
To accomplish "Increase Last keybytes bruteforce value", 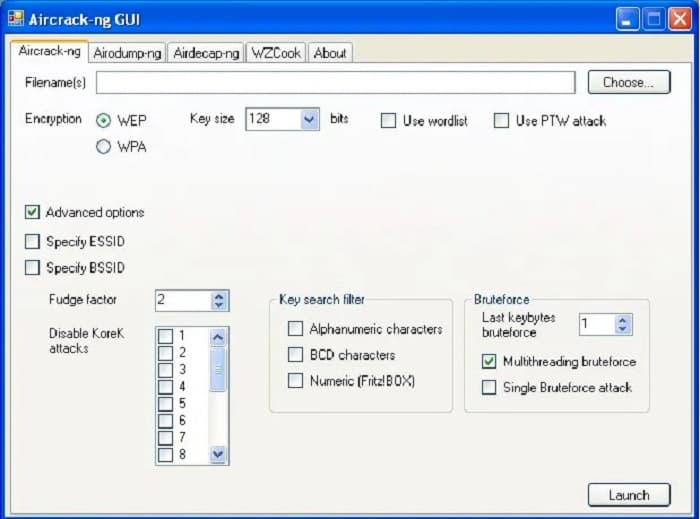I will pos(623,320).
